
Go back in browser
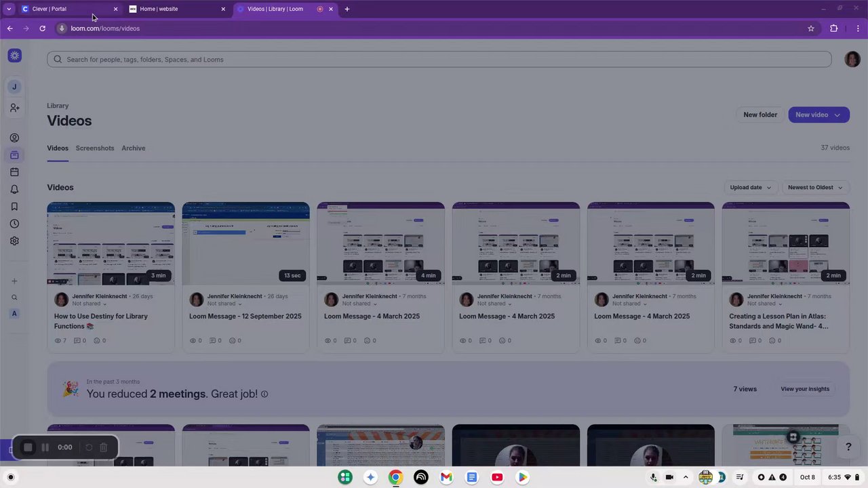[9, 28]
